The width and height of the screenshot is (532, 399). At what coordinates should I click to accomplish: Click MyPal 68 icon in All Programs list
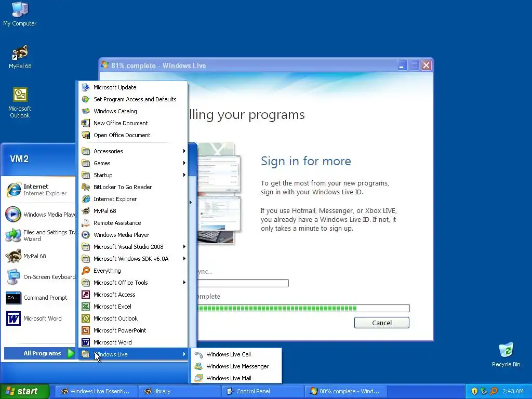pos(86,211)
